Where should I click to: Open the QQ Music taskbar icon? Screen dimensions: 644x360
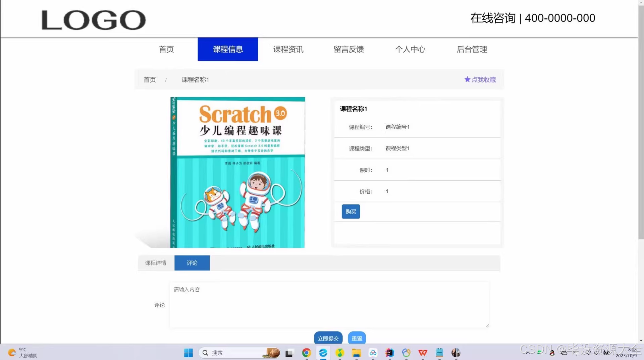[340, 353]
